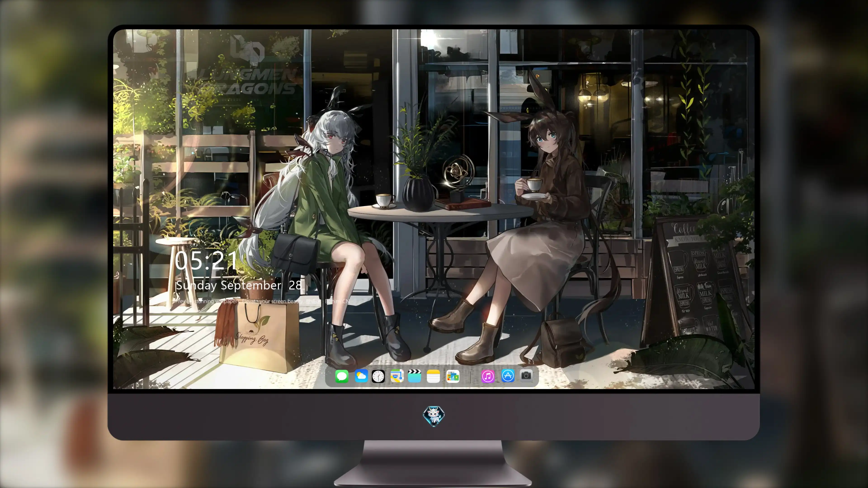This screenshot has height=488, width=868.
Task: Click the dragon mascot logo on monitor chin
Action: coord(434,416)
